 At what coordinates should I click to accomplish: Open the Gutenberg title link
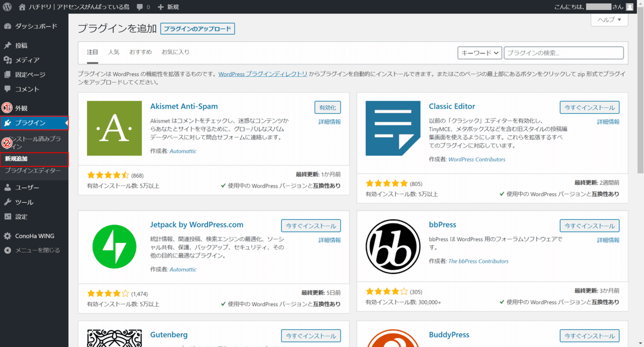point(169,334)
